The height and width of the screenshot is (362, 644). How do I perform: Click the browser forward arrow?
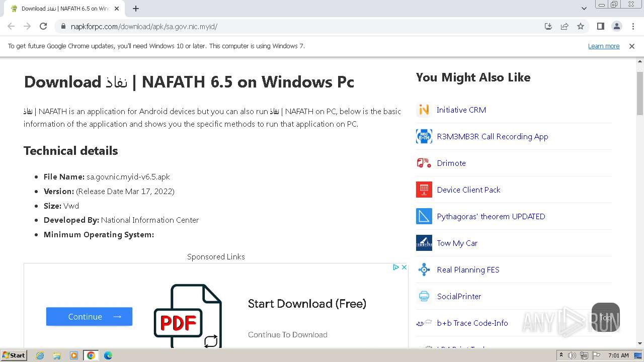point(27,26)
